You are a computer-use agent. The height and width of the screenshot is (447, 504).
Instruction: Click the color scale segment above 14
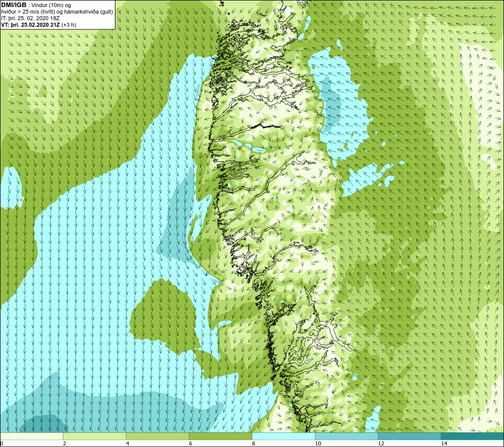point(473,436)
